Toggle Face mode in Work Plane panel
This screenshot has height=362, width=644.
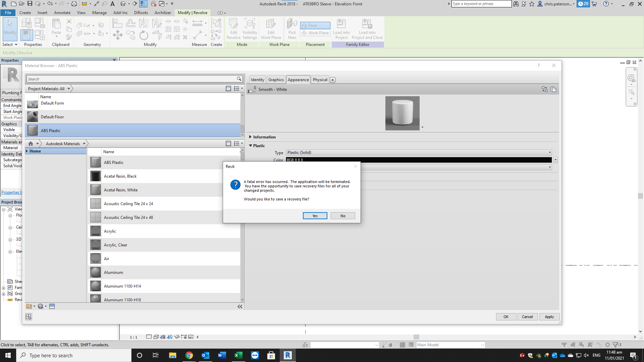pos(315,25)
